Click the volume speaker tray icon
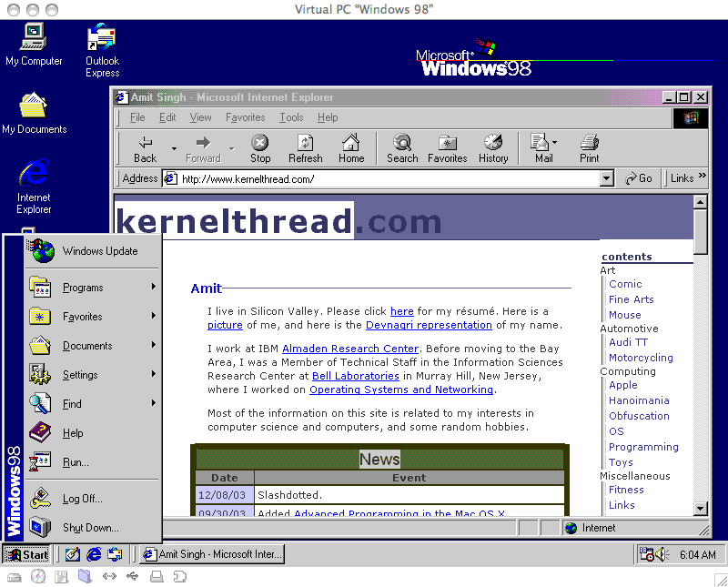The height and width of the screenshot is (587, 728). (x=662, y=554)
